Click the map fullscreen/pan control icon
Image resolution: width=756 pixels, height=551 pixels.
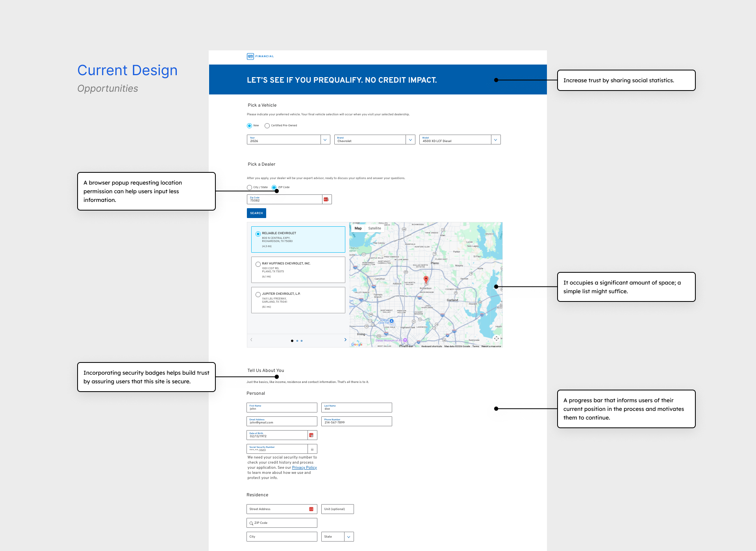(497, 338)
